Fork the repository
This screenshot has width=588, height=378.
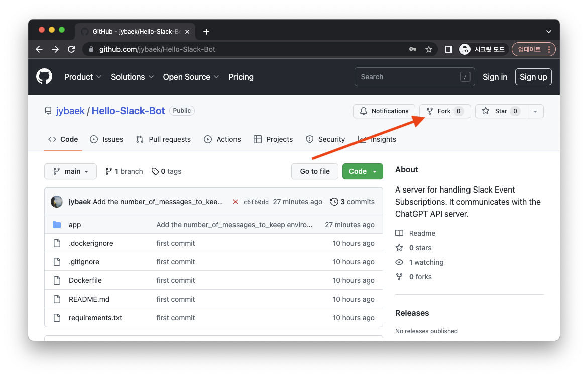[445, 111]
